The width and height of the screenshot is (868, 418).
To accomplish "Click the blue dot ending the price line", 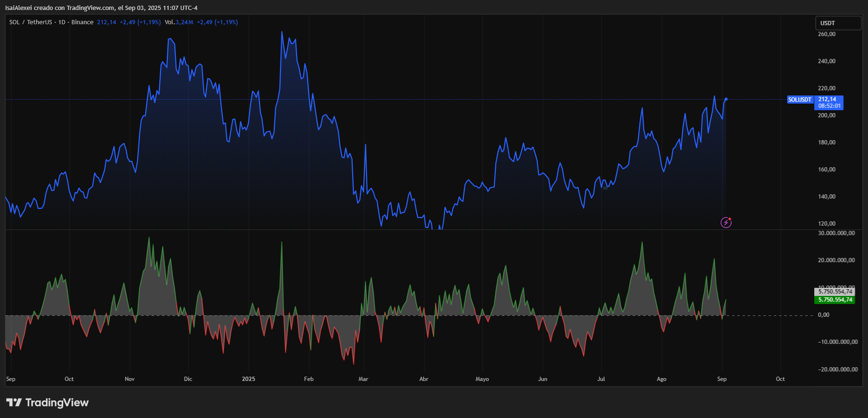I will [x=726, y=99].
